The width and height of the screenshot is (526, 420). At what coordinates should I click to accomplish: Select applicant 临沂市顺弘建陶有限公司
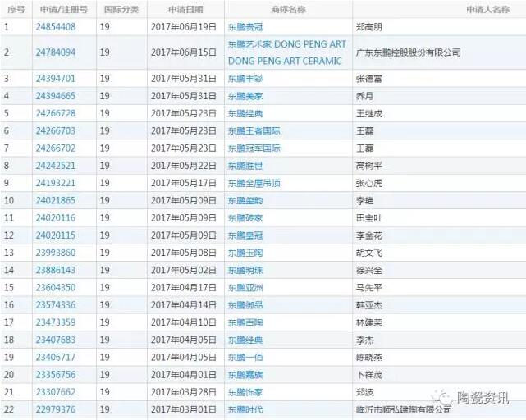tap(404, 409)
